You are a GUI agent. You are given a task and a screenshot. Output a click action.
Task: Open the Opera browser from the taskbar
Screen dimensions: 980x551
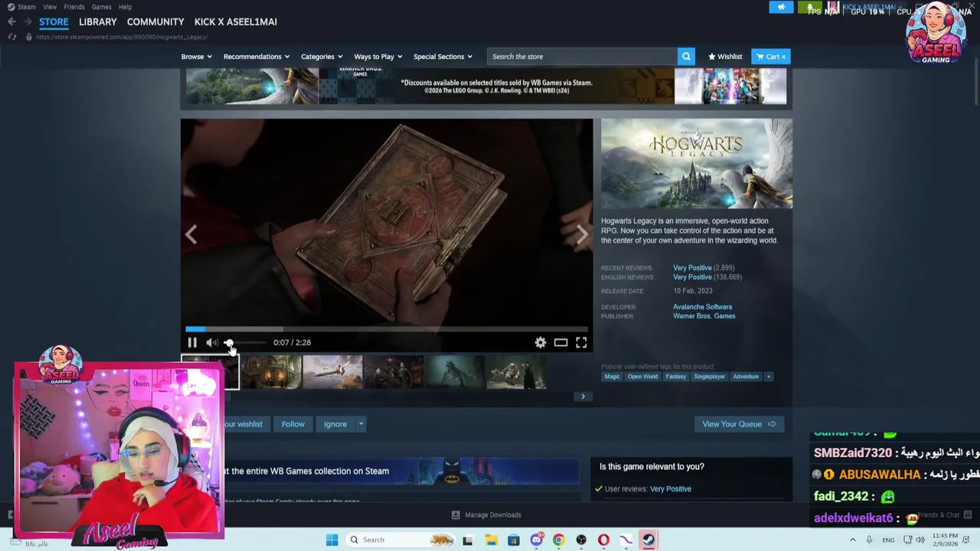(603, 540)
